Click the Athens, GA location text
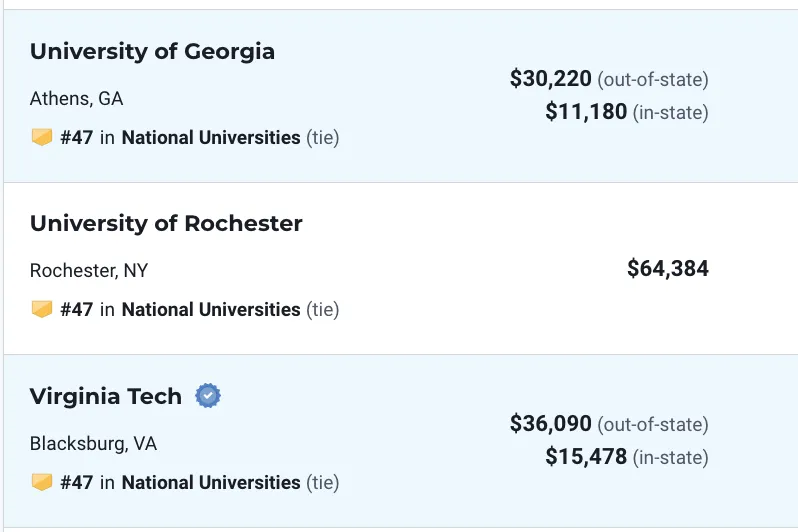 click(76, 98)
